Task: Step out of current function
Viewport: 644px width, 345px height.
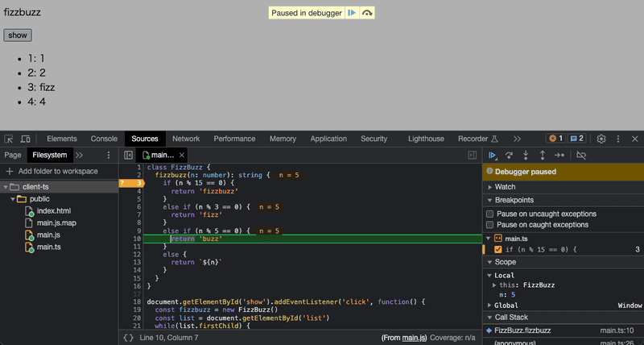Action: click(543, 155)
